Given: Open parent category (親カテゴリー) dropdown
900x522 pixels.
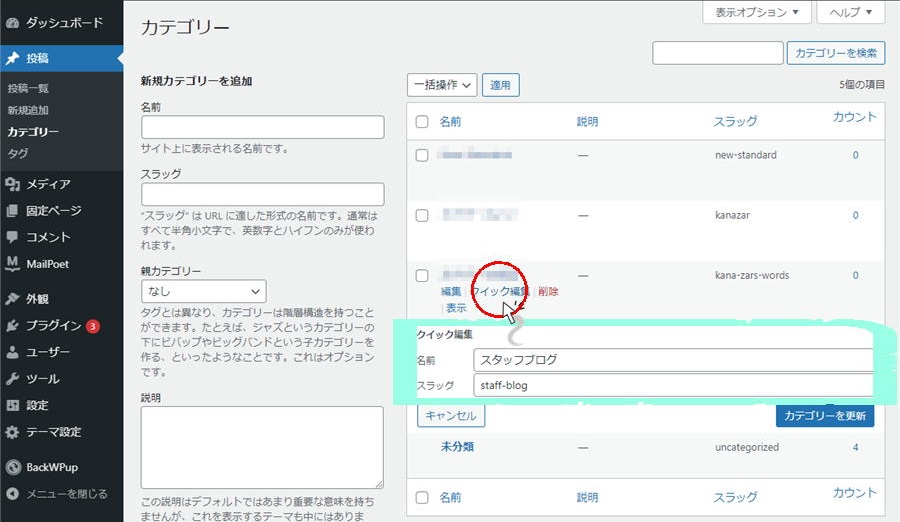Looking at the screenshot, I should point(203,292).
